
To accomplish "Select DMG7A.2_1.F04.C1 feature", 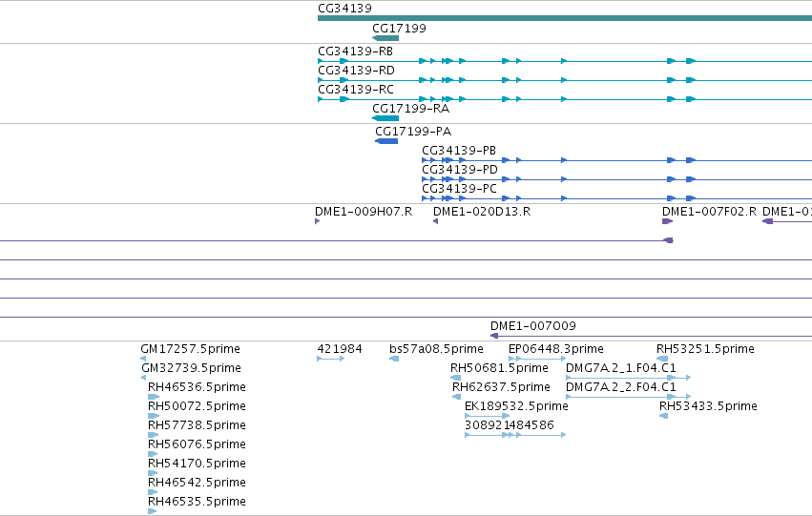I will click(628, 378).
